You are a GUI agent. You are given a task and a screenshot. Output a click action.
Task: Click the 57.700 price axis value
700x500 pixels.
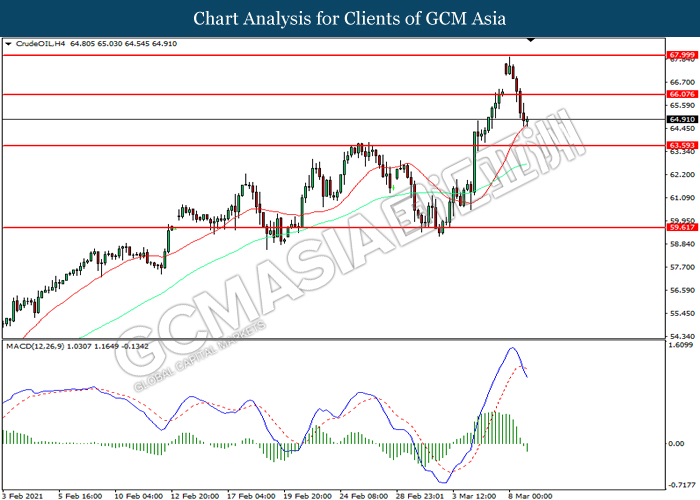click(682, 267)
